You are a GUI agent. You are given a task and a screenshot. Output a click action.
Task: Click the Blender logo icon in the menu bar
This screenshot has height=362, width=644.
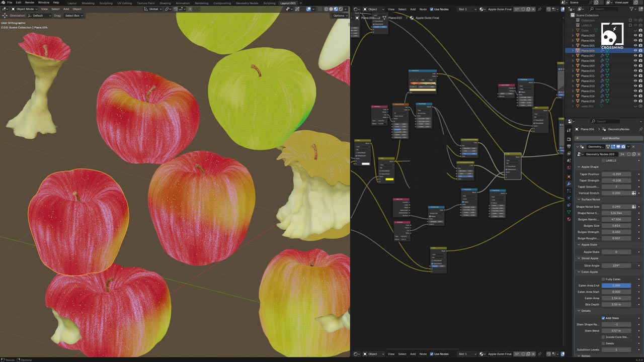tap(3, 3)
